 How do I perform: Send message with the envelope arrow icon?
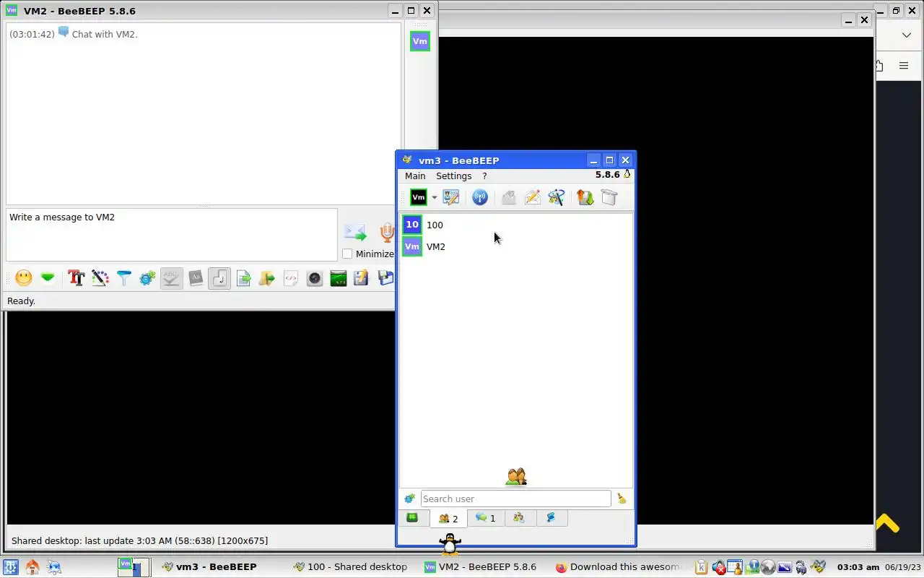click(355, 232)
